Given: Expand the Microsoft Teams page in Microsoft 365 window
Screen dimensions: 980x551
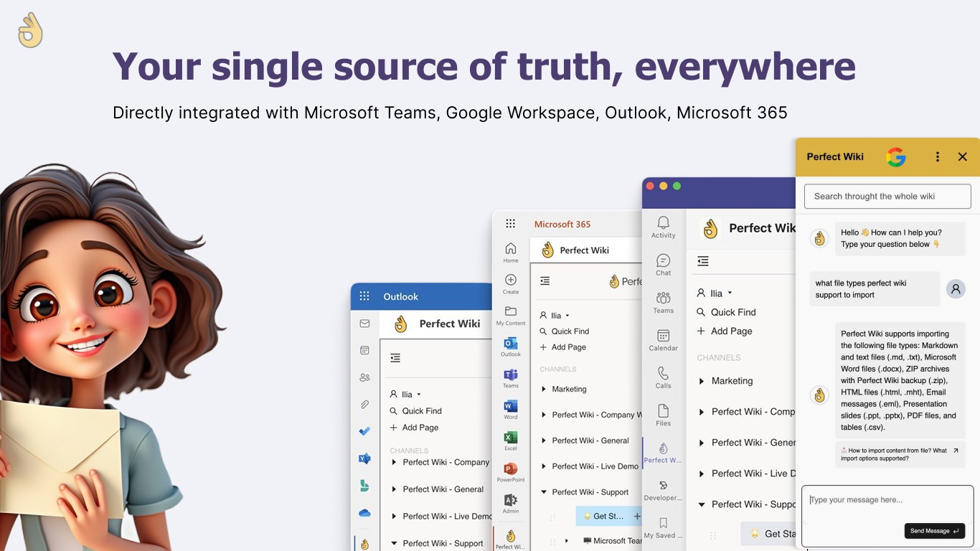Looking at the screenshot, I should pyautogui.click(x=567, y=541).
